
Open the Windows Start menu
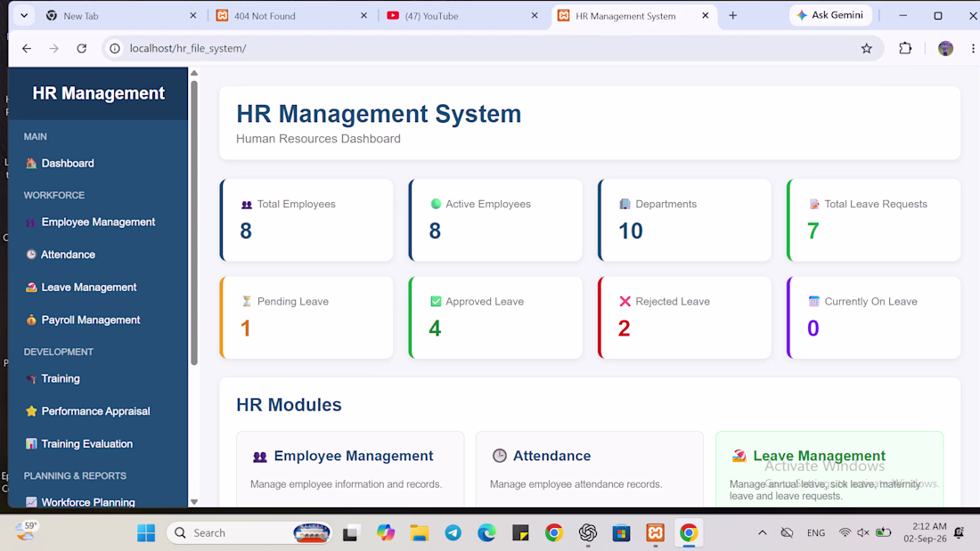point(146,533)
